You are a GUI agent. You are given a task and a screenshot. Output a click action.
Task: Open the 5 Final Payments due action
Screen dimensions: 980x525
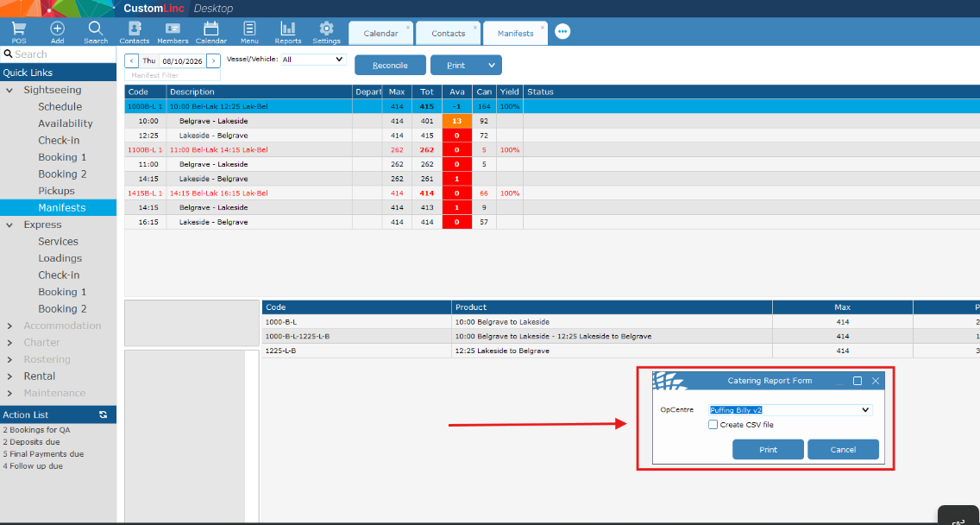coord(43,454)
